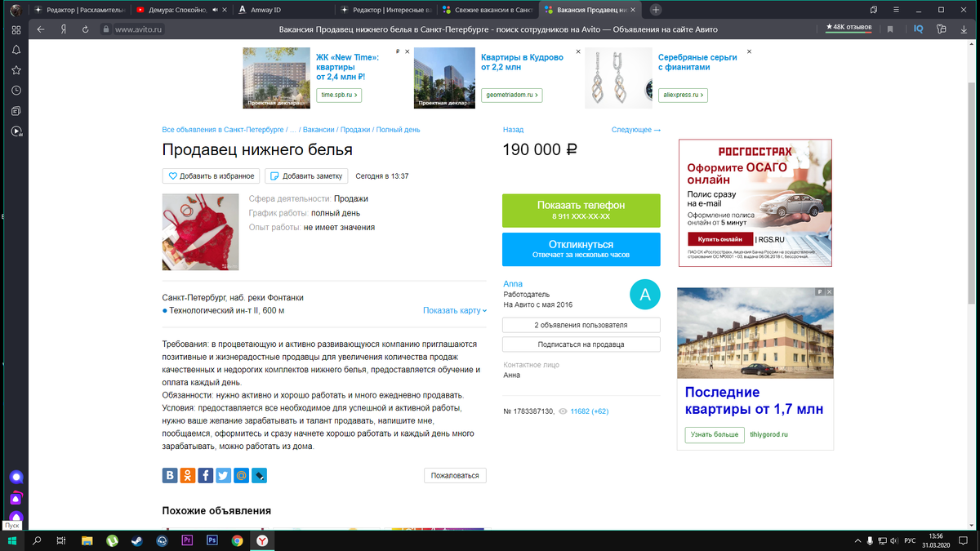Click Подписаться на продавца

[x=581, y=344]
